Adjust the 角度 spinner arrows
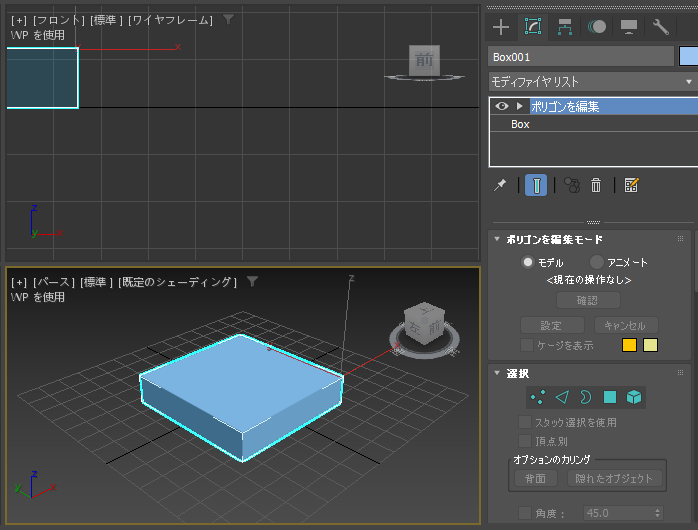698x530 pixels. tap(657, 513)
